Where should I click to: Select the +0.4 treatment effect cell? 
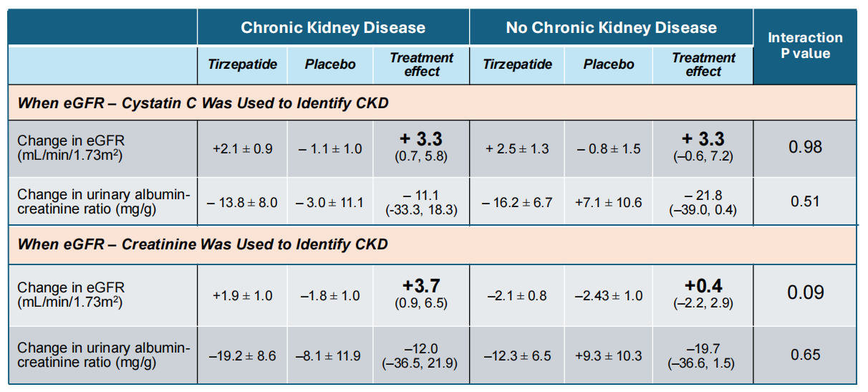coord(703,294)
